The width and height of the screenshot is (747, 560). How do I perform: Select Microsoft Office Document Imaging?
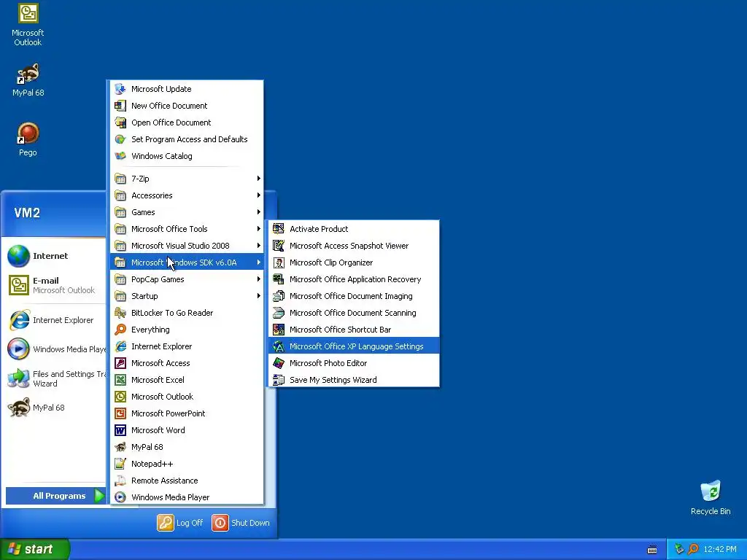pos(354,296)
